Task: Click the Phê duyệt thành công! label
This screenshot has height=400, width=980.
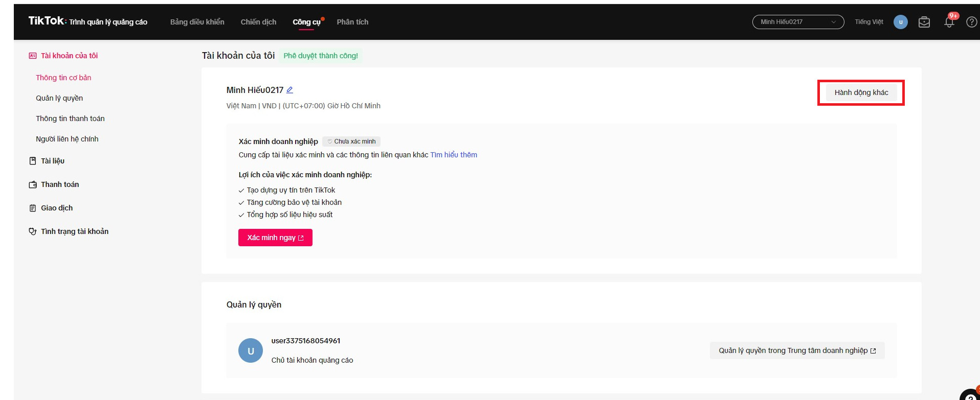Action: click(x=321, y=56)
